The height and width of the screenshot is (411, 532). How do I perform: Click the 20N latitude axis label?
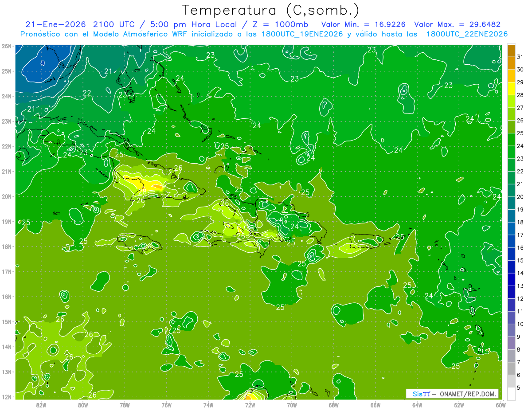click(6, 196)
